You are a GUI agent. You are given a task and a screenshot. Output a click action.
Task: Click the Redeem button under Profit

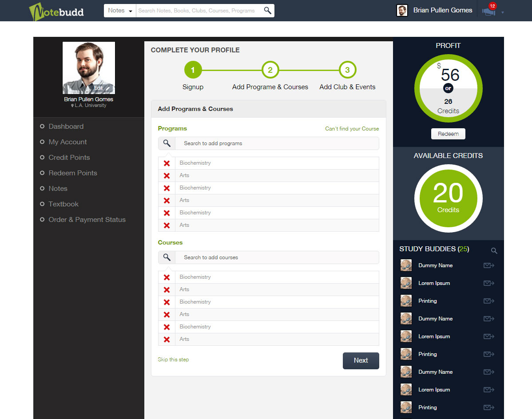(x=448, y=134)
